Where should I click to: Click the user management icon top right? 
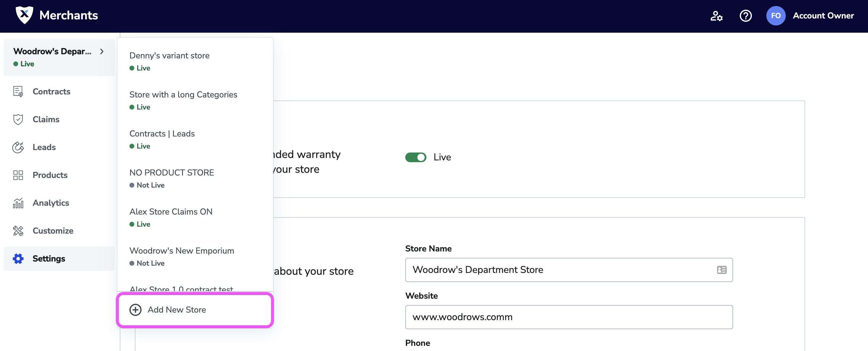(716, 16)
